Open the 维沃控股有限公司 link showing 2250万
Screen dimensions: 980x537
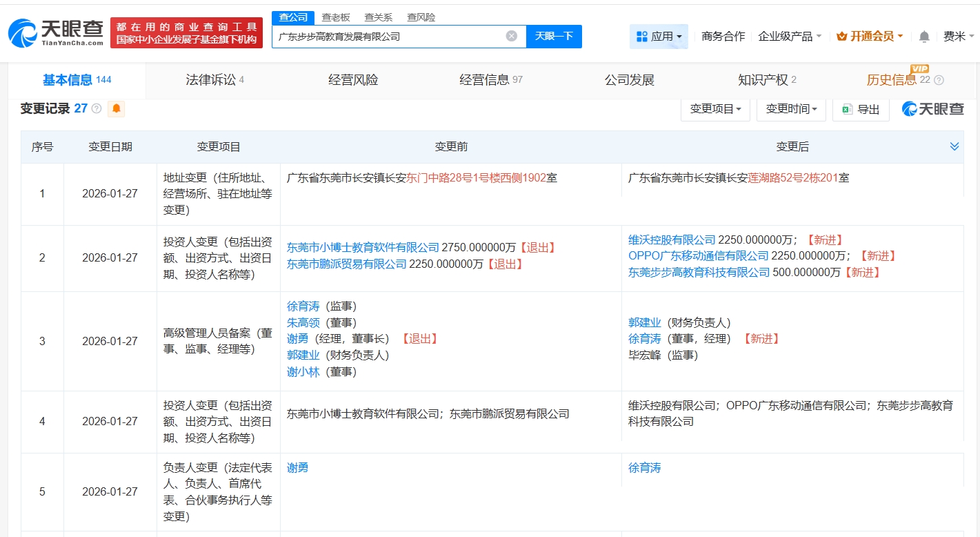[x=672, y=240]
